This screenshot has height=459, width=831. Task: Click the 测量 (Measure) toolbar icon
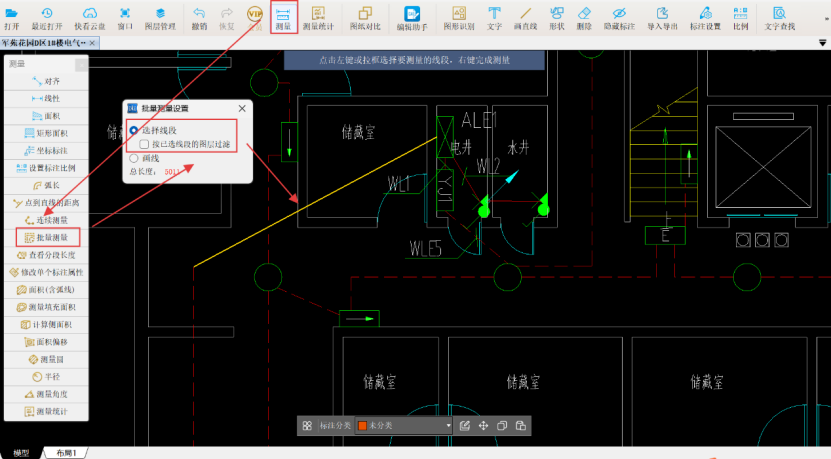click(x=284, y=17)
